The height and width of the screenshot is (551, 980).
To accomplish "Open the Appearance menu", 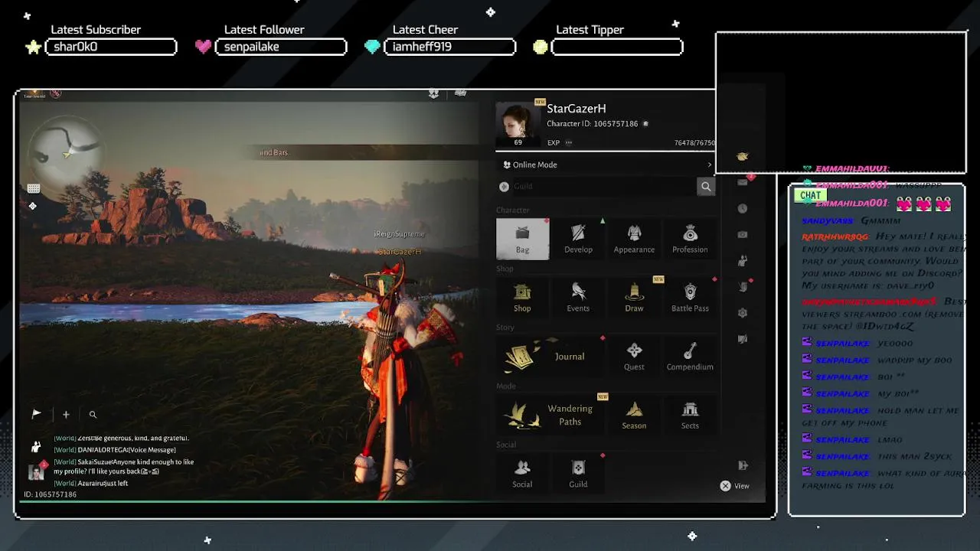I will point(634,239).
